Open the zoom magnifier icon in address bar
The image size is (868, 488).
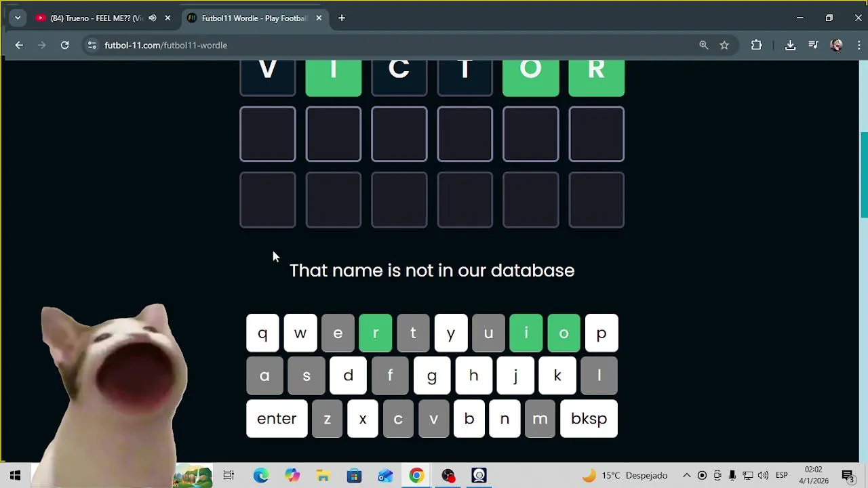pyautogui.click(x=703, y=45)
